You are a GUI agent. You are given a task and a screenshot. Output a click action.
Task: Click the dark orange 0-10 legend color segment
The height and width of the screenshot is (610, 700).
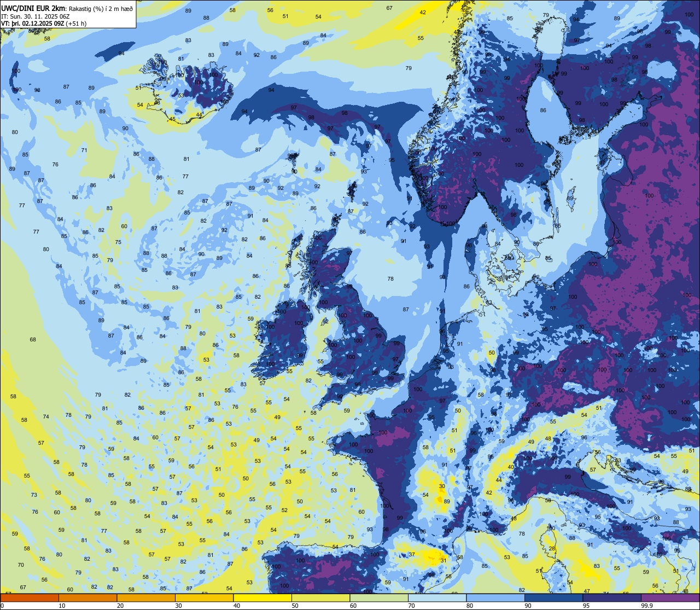[30, 597]
